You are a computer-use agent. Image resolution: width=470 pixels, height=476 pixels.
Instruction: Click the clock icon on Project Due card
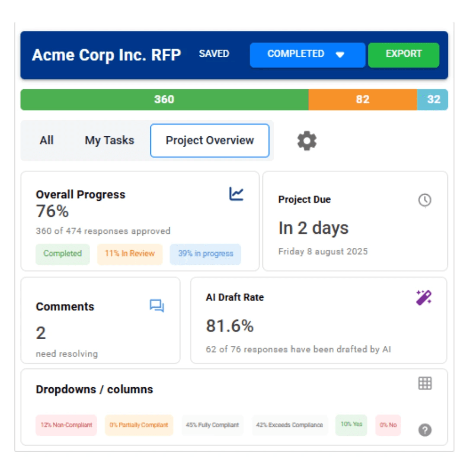[425, 200]
